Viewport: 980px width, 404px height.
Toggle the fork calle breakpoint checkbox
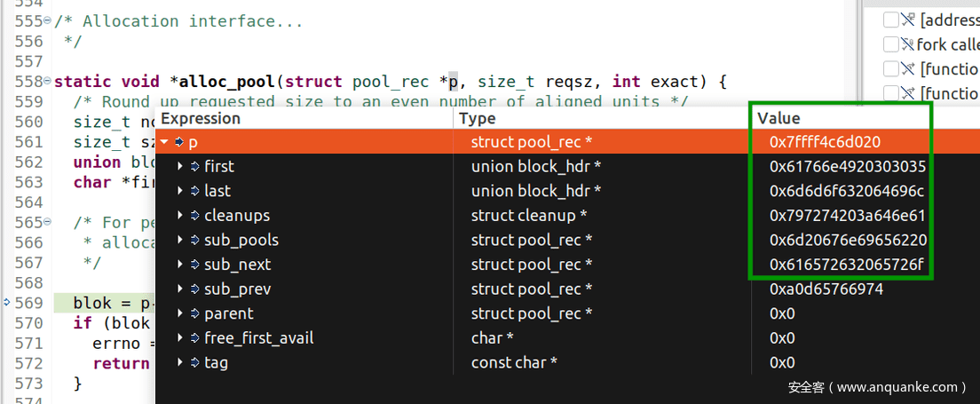click(x=890, y=44)
